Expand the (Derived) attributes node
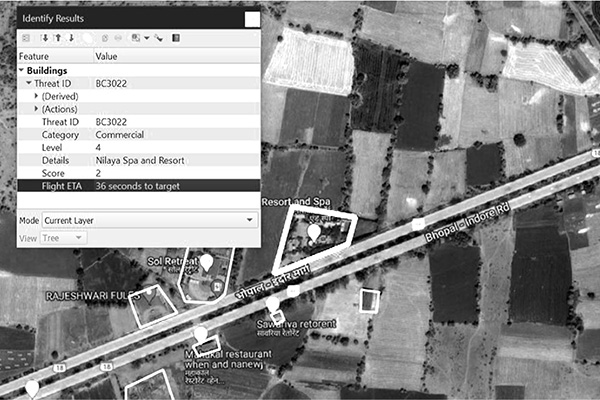 click(36, 96)
